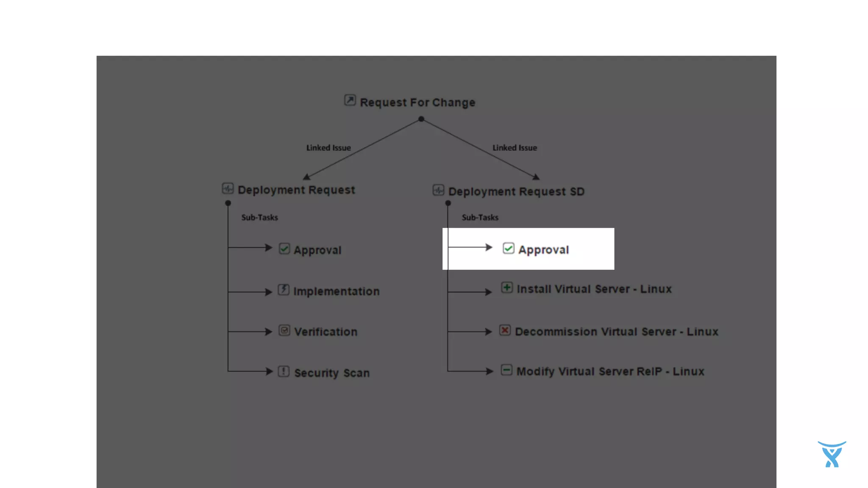The height and width of the screenshot is (488, 868).
Task: Click the highlighted Approval text
Action: 543,250
